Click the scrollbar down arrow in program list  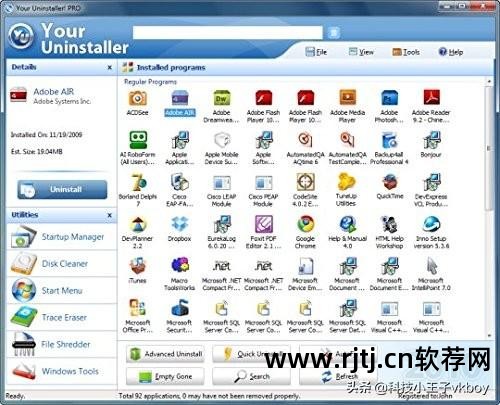489,335
